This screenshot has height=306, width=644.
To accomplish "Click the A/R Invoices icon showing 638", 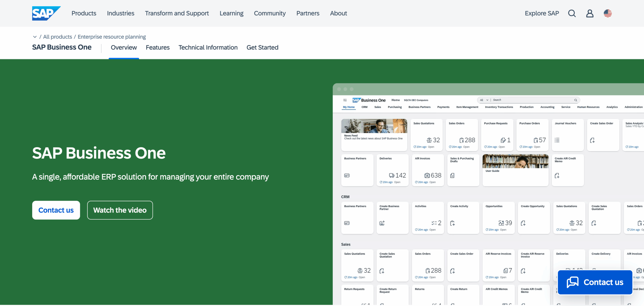I will coord(427,175).
